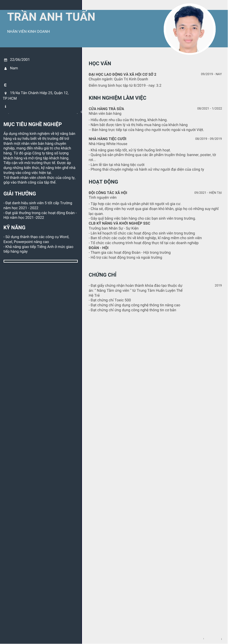Click the calendar icon beside 22/06/2001

click(x=6, y=60)
